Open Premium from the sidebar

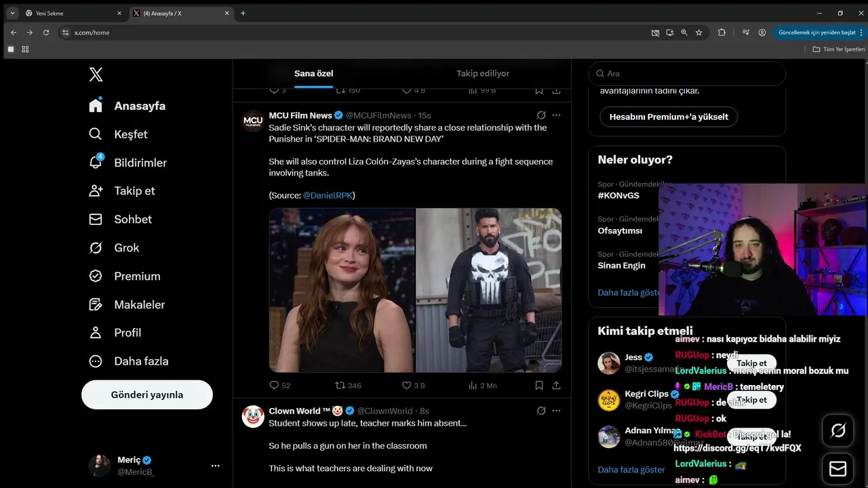point(125,276)
